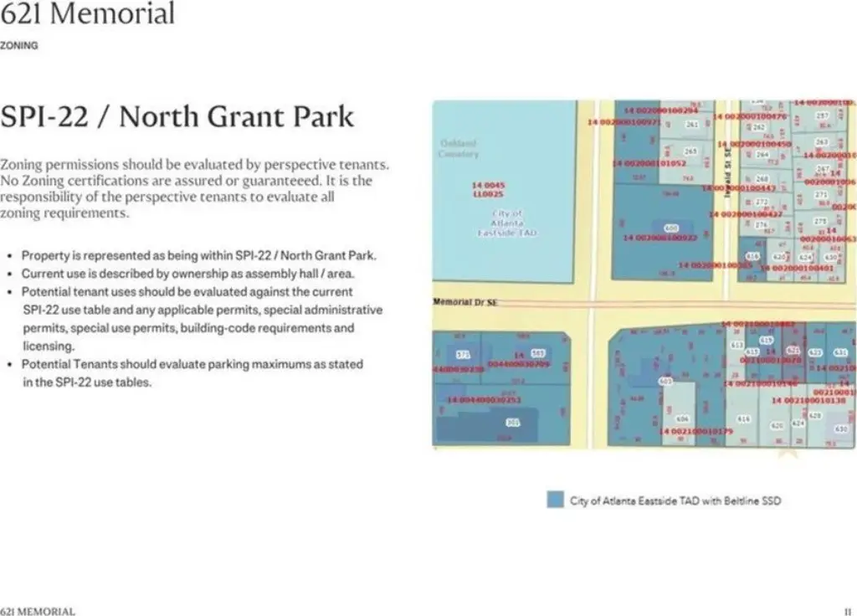Click the Memorial Dr SE street label
This screenshot has width=857, height=616.
point(465,301)
